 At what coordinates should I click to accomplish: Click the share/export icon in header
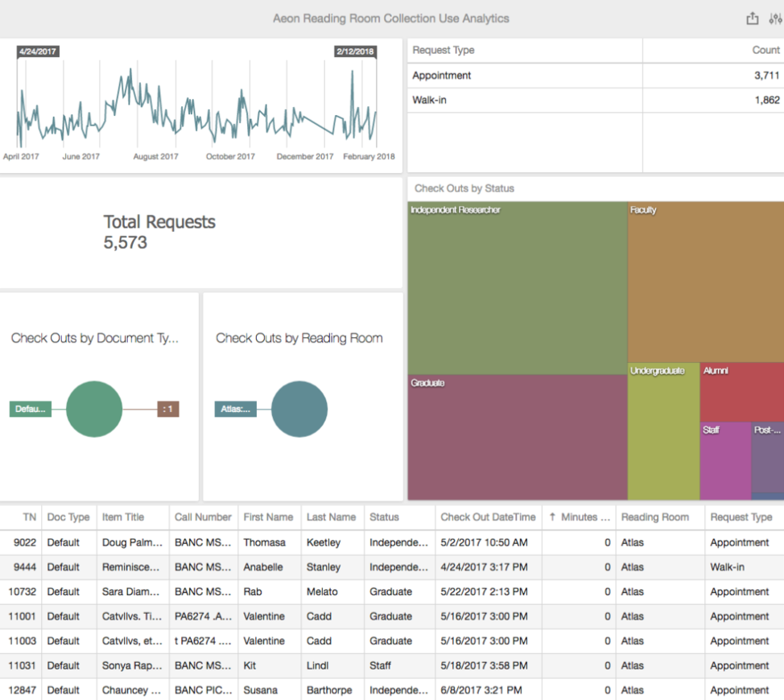[753, 19]
